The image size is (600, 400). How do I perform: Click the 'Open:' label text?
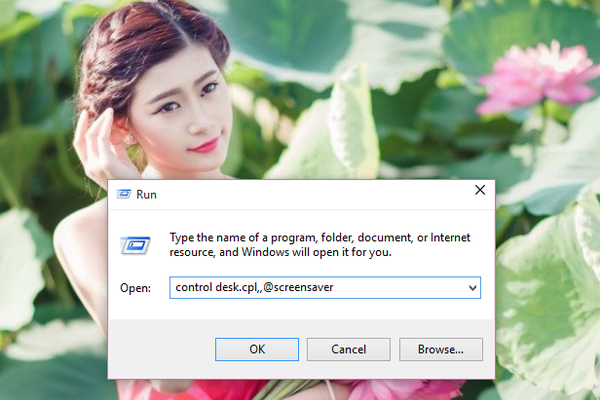coord(135,288)
